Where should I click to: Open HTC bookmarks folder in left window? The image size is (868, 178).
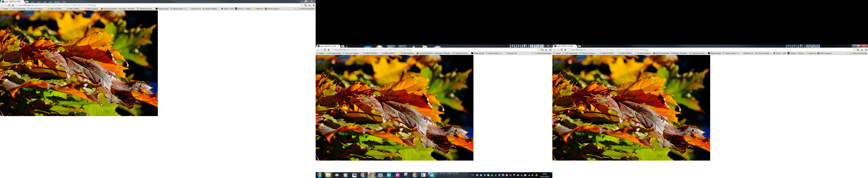tap(18, 9)
